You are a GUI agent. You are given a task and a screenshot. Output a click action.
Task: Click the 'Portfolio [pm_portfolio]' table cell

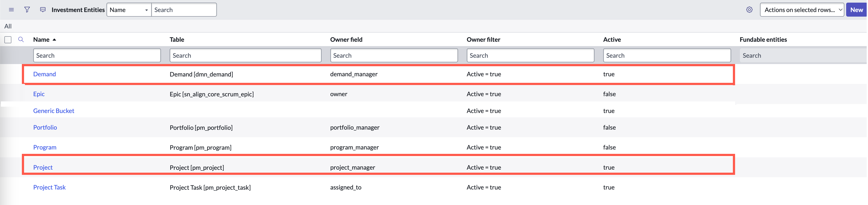point(201,128)
